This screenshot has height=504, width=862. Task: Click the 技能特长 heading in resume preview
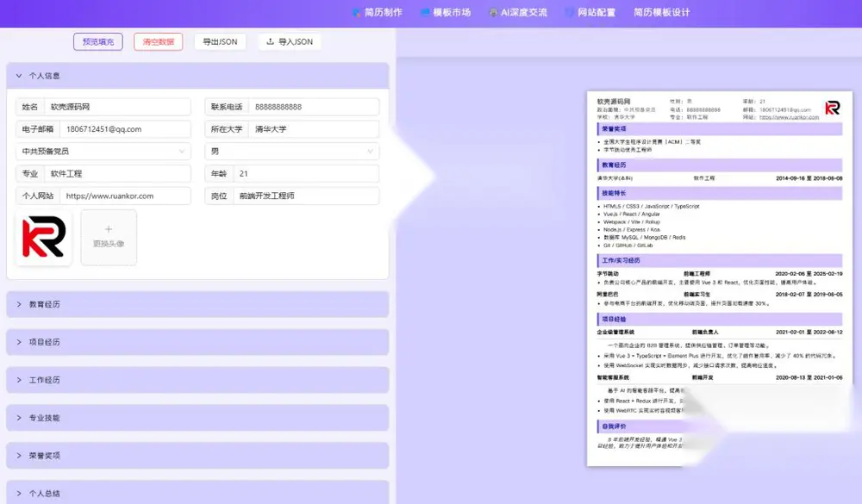(720, 194)
